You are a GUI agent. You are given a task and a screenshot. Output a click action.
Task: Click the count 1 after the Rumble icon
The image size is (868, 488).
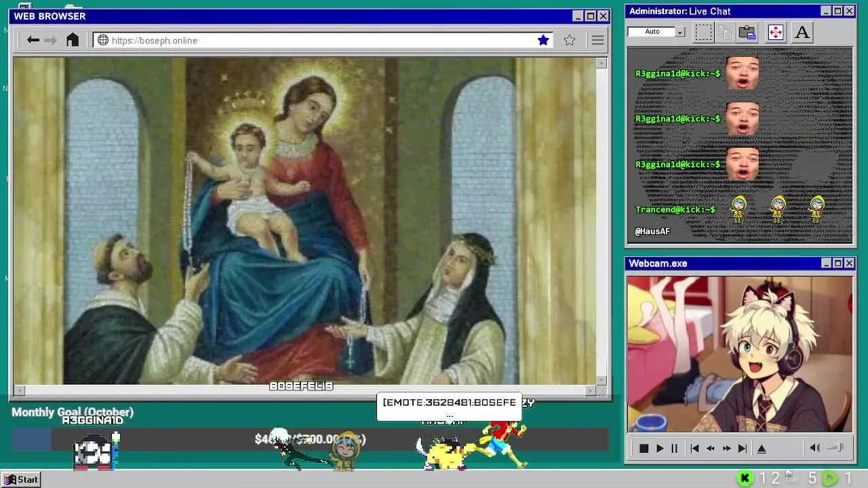(848, 479)
